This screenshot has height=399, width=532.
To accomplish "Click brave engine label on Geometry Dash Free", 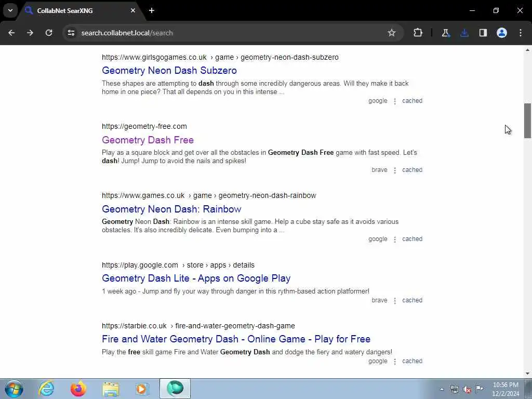I will tap(379, 170).
